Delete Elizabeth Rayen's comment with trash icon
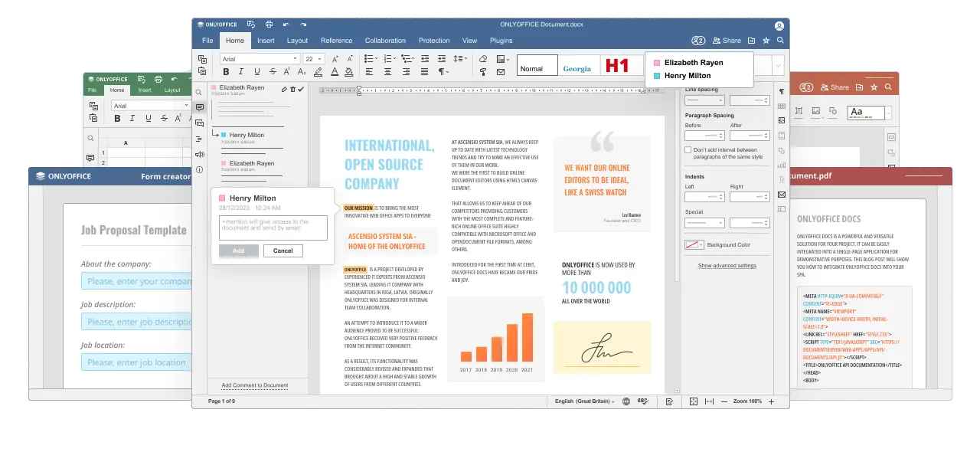The height and width of the screenshot is (452, 980). coord(292,90)
